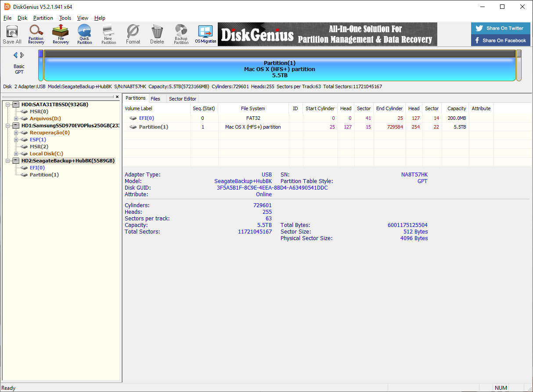Collapse HD1:SamsungSSD970EVOPlus disk node
The image size is (533, 392).
pos(8,126)
